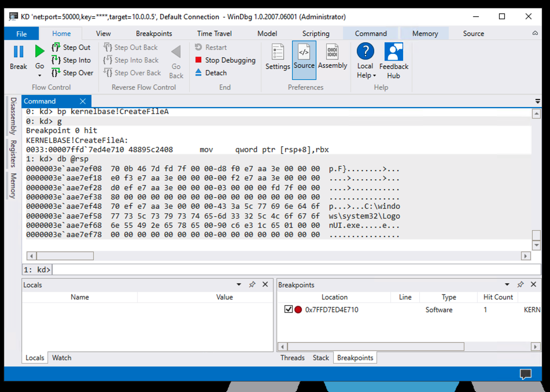
Task: Switch to the Watch tab
Action: (62, 358)
